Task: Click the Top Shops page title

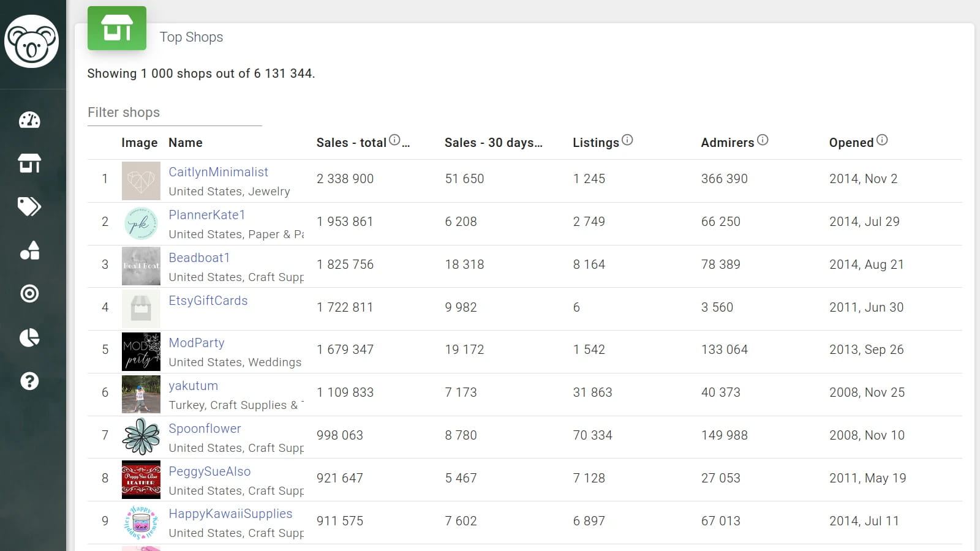Action: pos(191,37)
